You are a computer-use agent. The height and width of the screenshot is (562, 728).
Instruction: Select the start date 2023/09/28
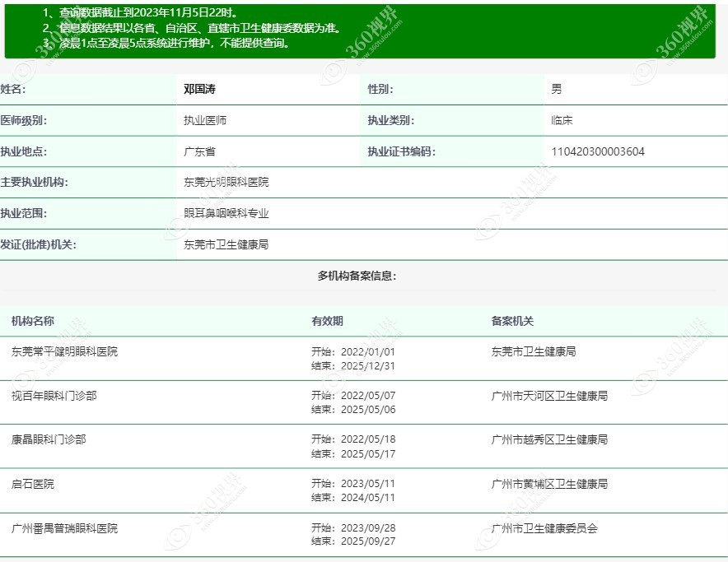368,527
